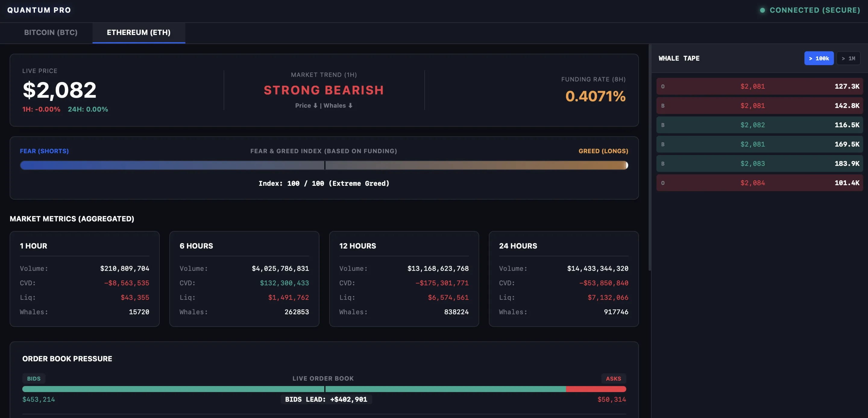This screenshot has width=868, height=418.
Task: Click the BIDS label badge
Action: 34,378
